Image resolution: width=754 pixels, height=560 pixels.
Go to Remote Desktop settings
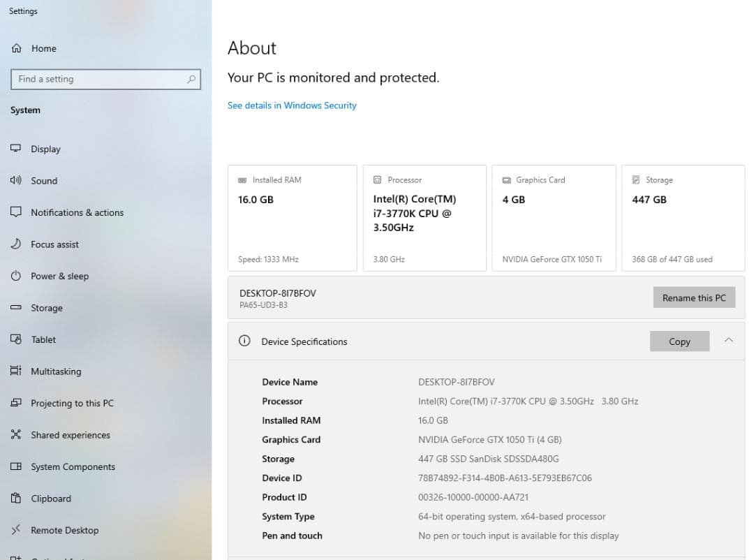click(x=64, y=530)
